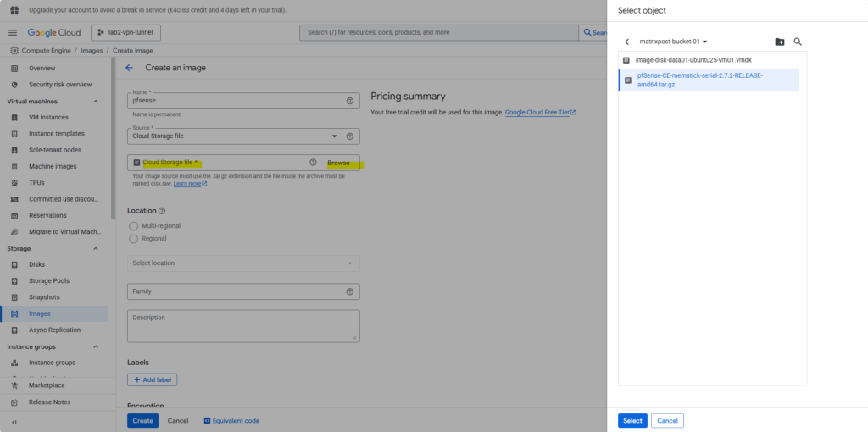Select the Multi-regional radio button

point(133,226)
